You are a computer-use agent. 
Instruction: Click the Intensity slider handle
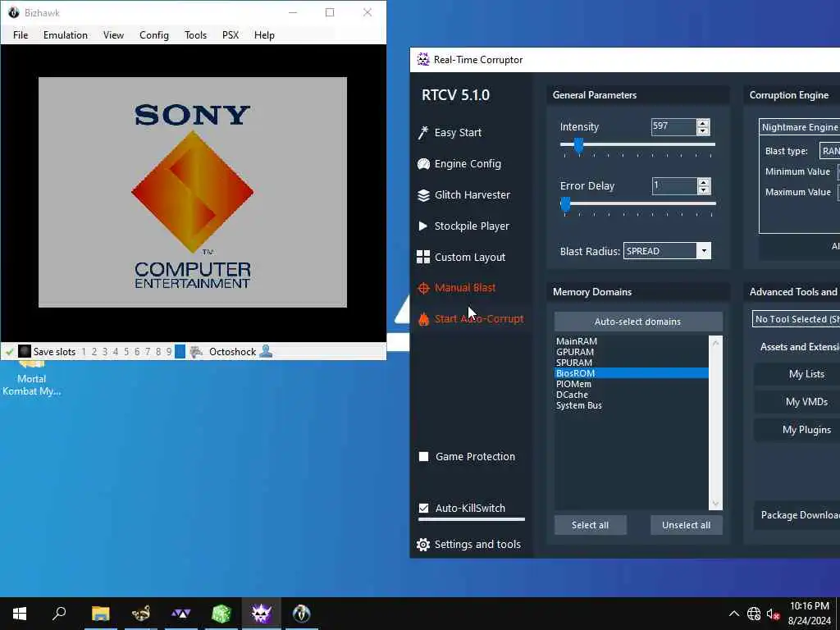578,146
